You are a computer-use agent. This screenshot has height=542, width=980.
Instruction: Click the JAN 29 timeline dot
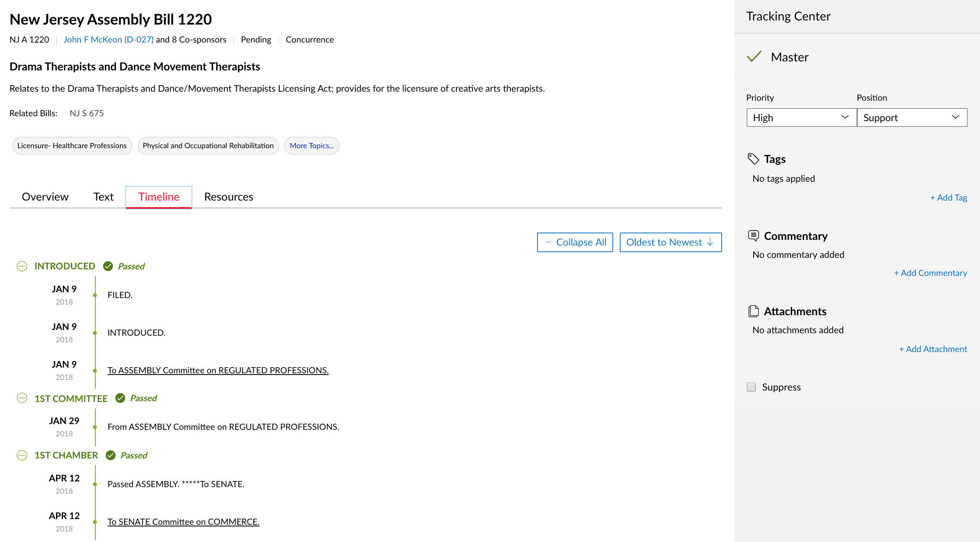95,427
